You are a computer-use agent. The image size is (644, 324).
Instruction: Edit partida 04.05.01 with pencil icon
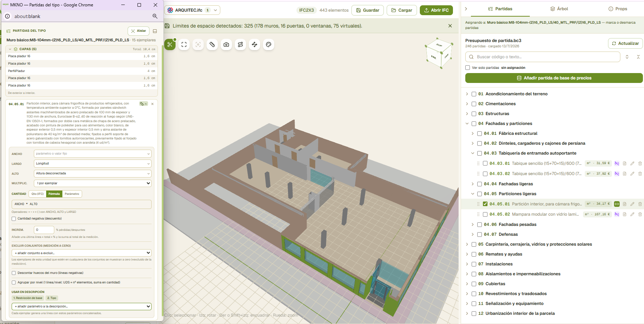pos(632,204)
